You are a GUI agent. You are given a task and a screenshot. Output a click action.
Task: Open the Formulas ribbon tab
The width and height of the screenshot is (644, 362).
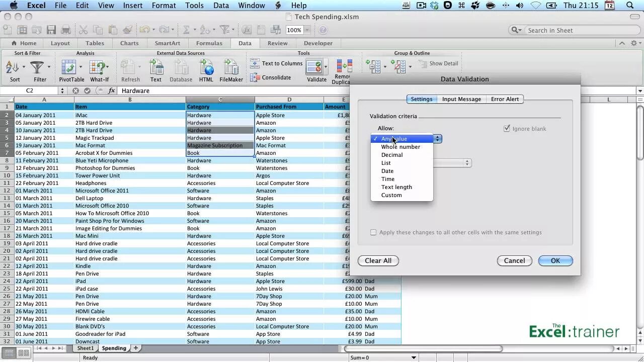coord(209,43)
